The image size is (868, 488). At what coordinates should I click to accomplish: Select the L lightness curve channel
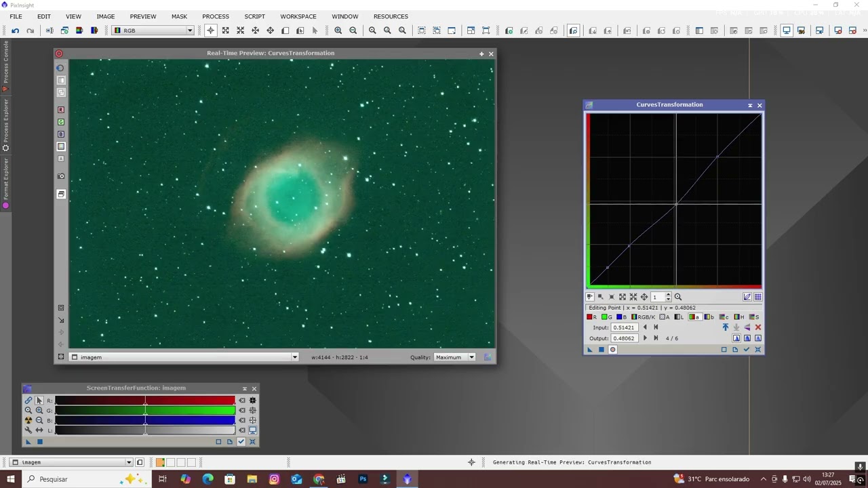point(679,317)
